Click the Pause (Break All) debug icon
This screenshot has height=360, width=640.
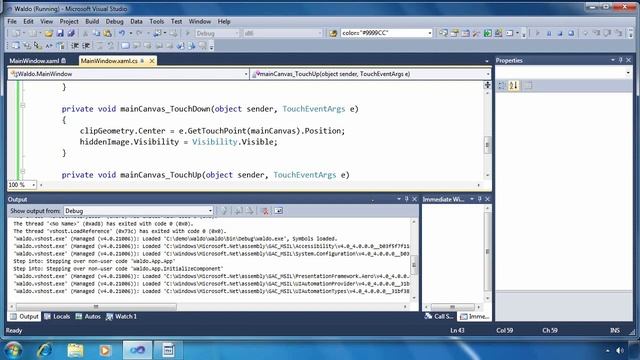tap(549, 33)
